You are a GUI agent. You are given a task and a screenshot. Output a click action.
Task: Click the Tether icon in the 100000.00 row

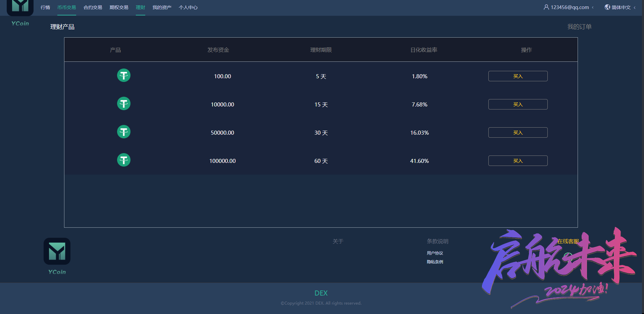click(x=124, y=160)
